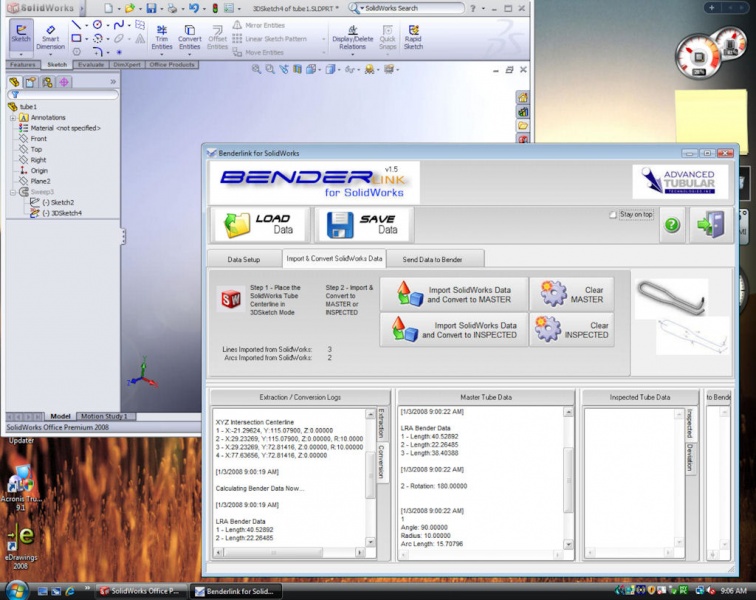Screen dimensions: 756x600
Task: Click the Trim Entities tool
Action: click(161, 35)
